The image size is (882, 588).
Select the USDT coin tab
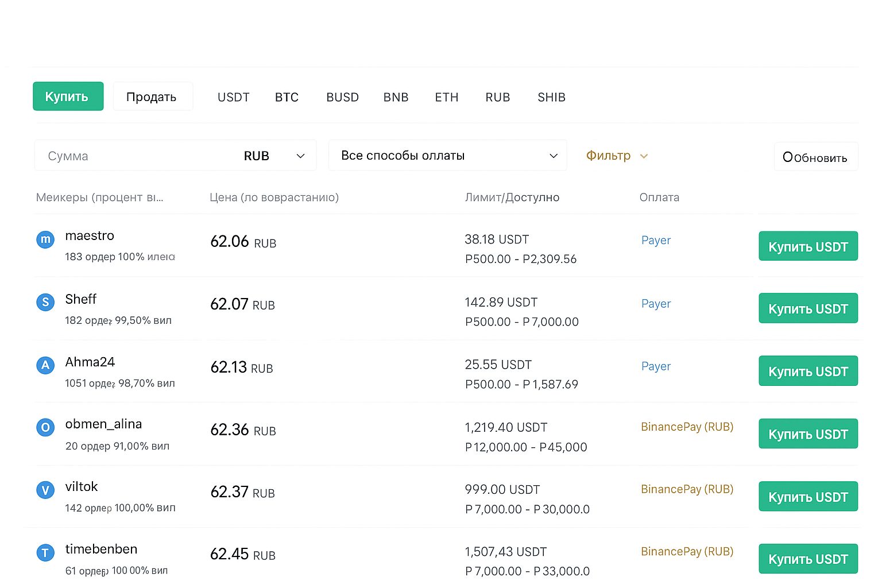233,98
